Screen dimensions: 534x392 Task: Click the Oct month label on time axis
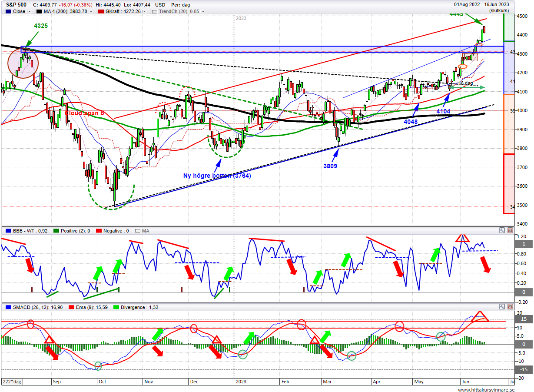pos(103,382)
